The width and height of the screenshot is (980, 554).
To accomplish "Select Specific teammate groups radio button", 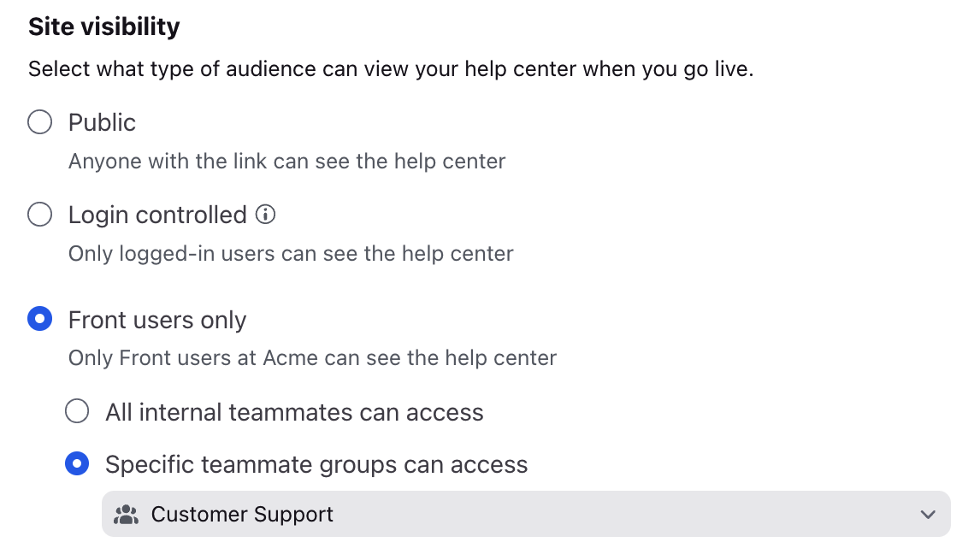I will (77, 464).
